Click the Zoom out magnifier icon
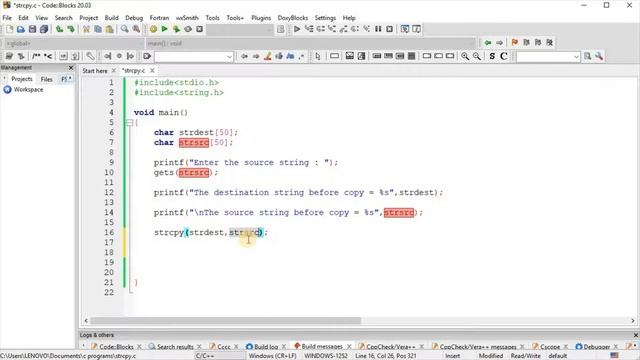 tap(476, 56)
